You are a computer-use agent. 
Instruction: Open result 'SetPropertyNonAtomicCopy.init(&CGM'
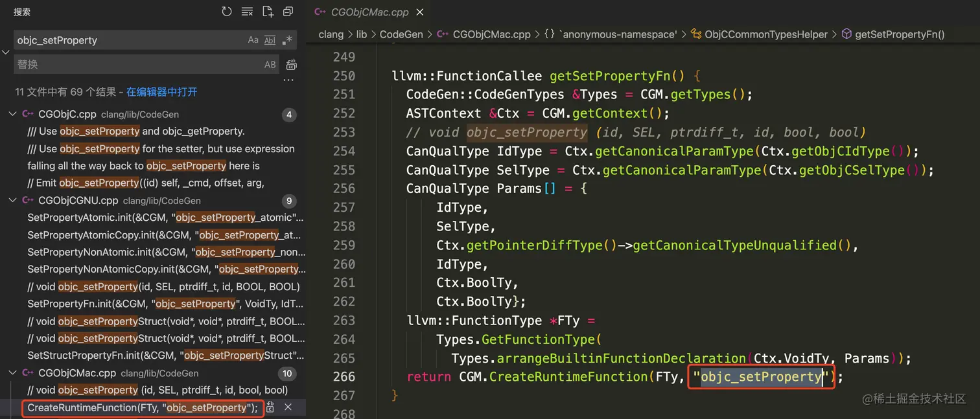167,269
